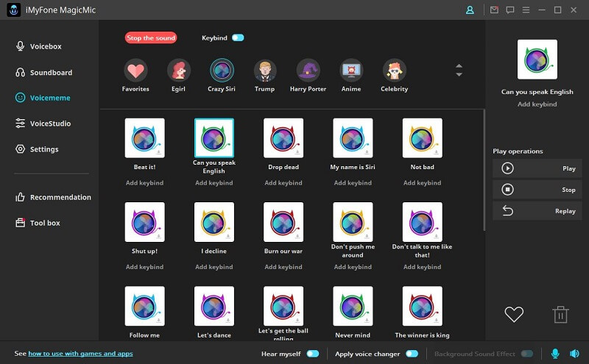Play Don't push me around meme

click(x=353, y=222)
